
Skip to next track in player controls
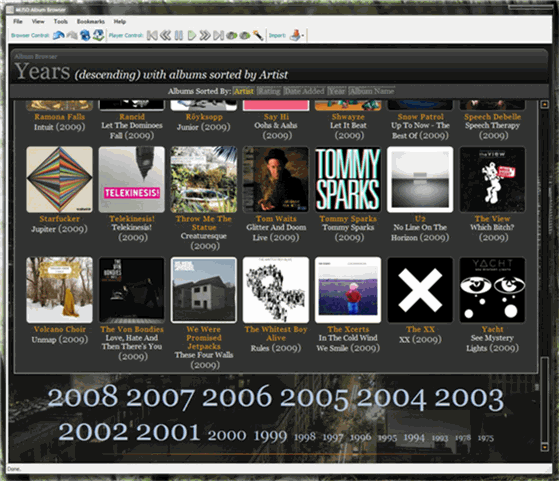pyautogui.click(x=219, y=35)
